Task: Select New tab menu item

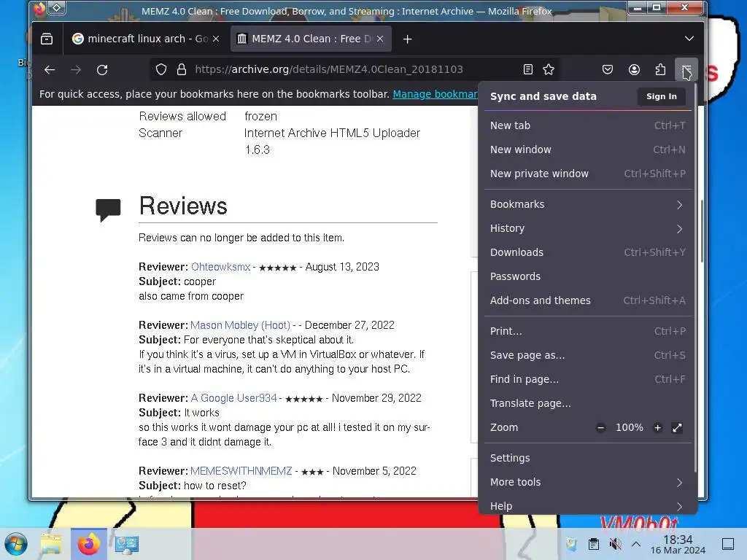Action: [588, 125]
